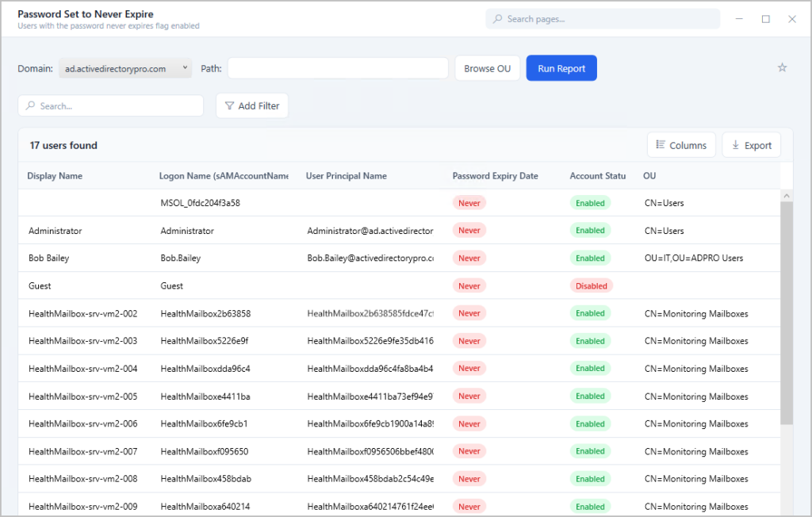Export the user list
The width and height of the screenshot is (812, 517).
pyautogui.click(x=752, y=145)
